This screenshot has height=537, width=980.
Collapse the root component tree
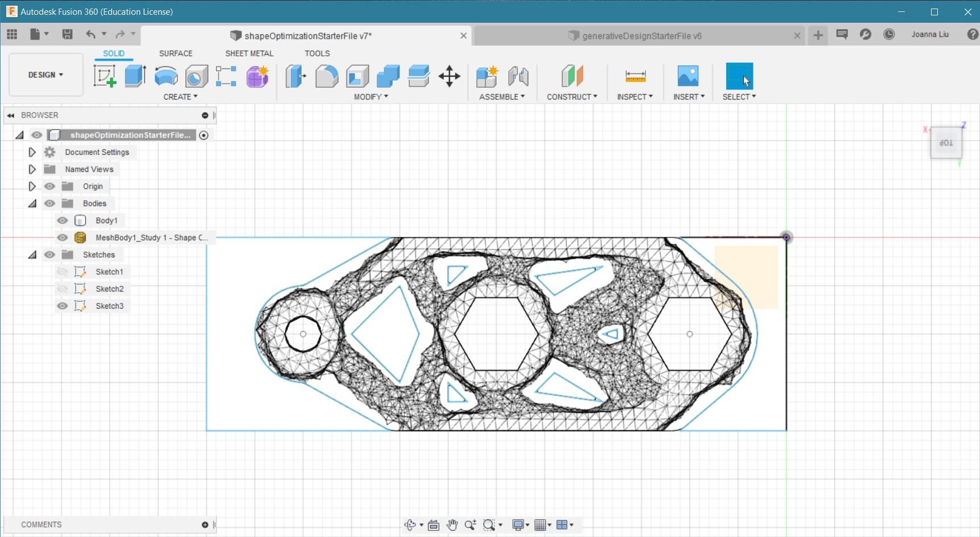tap(19, 135)
